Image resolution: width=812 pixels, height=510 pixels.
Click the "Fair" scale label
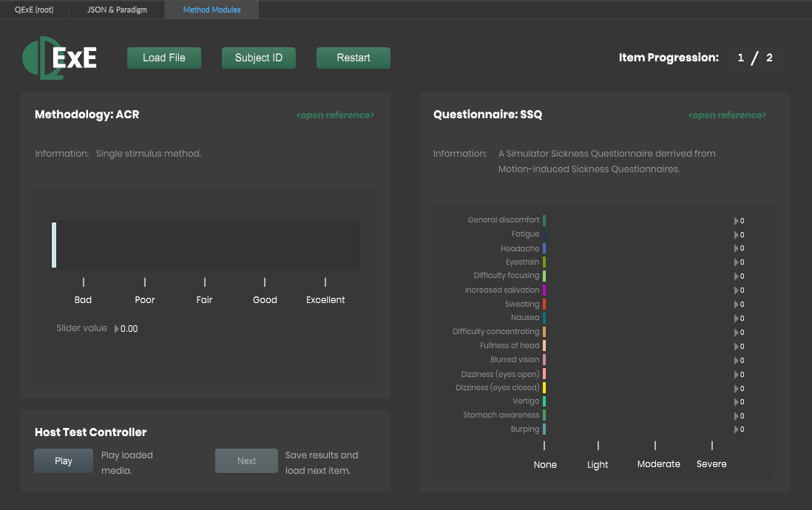tap(205, 300)
